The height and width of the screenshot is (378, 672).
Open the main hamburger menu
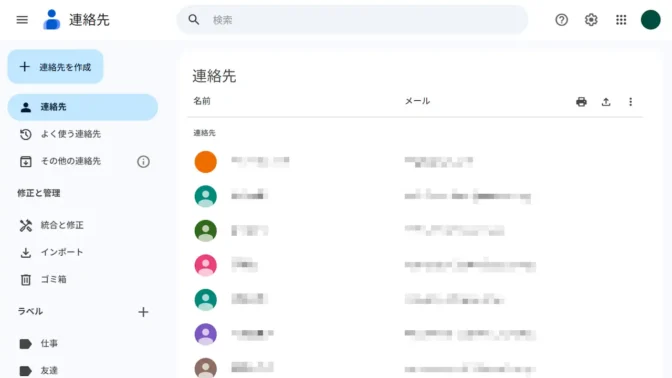pos(22,20)
